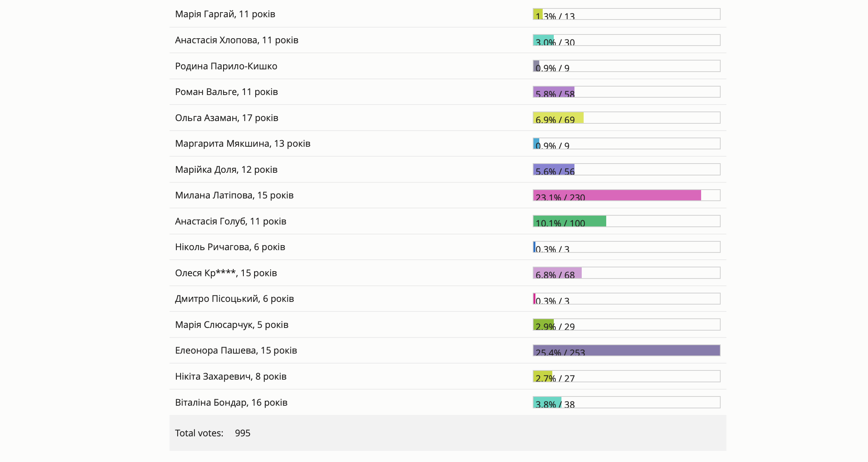Click Ольга Азаман yellow 6.9% bar
This screenshot has width=868, height=462.
click(x=558, y=118)
